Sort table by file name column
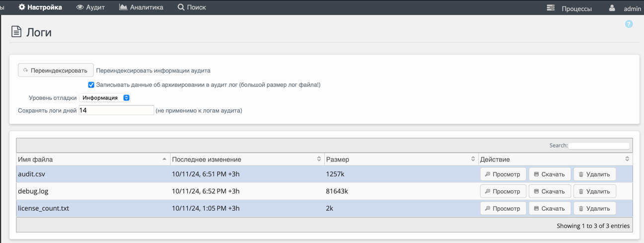Screen dimensions: 644x243 pyautogui.click(x=92, y=160)
